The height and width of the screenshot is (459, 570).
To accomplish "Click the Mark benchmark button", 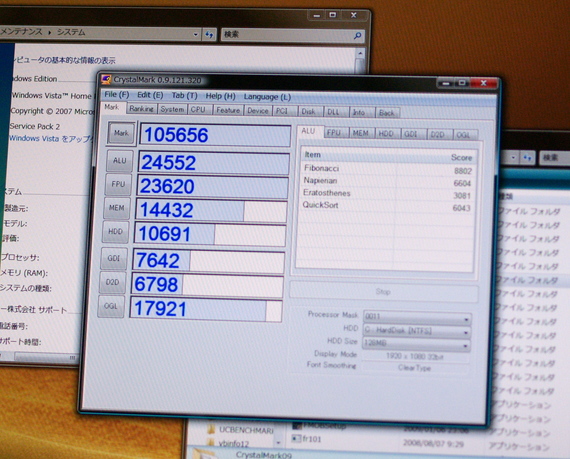I will point(121,133).
